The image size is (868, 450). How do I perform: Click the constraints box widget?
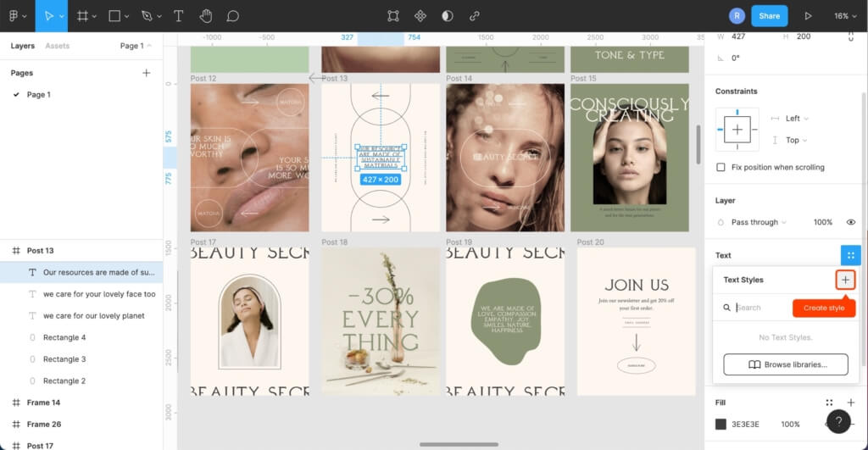(737, 130)
